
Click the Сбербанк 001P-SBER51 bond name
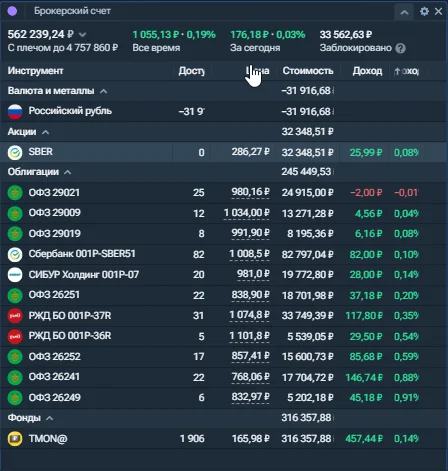(x=82, y=254)
